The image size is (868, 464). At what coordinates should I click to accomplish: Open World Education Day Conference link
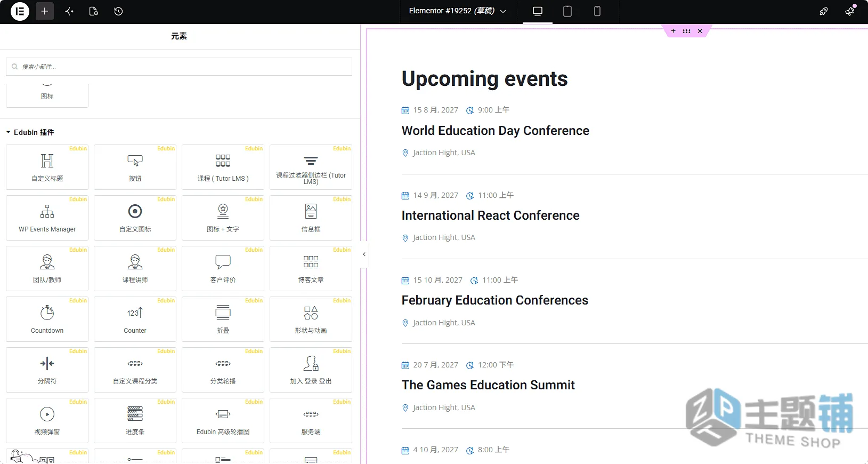point(496,131)
